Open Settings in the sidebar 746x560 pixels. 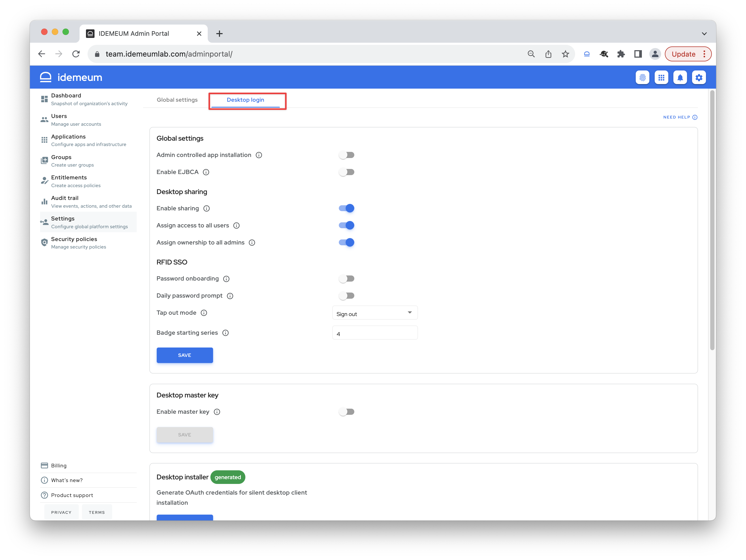[88, 222]
